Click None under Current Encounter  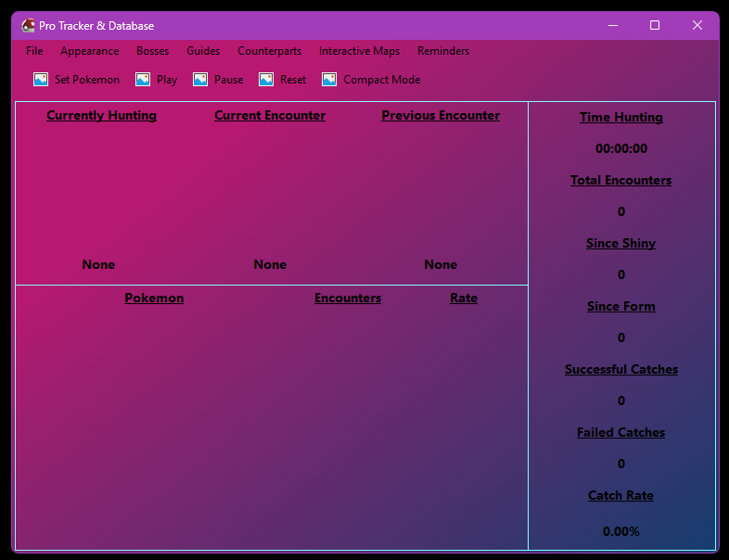point(270,264)
